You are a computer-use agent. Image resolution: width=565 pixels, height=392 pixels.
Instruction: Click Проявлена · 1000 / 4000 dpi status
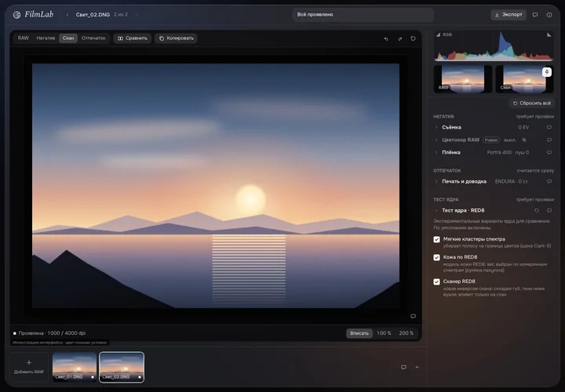(x=49, y=333)
